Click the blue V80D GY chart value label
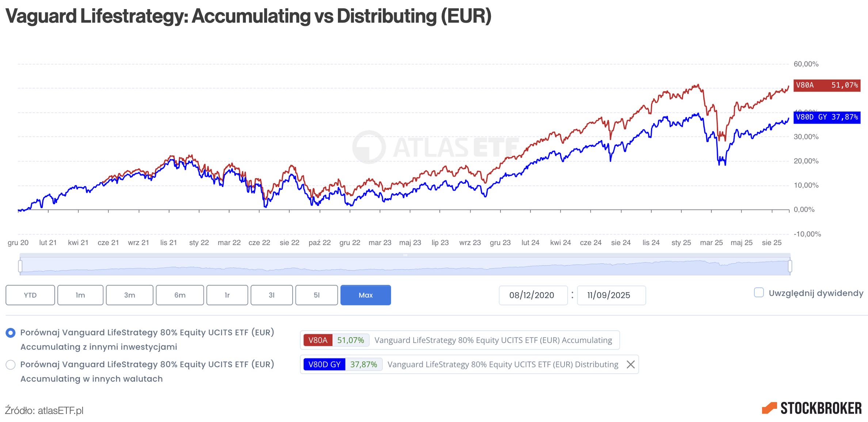Viewport: 868px width, 422px height. click(x=827, y=117)
